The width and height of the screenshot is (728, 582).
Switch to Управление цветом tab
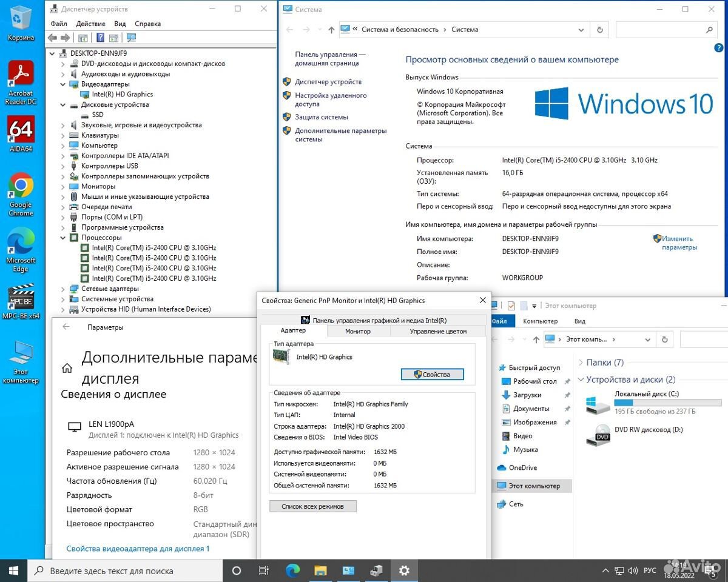coord(438,331)
